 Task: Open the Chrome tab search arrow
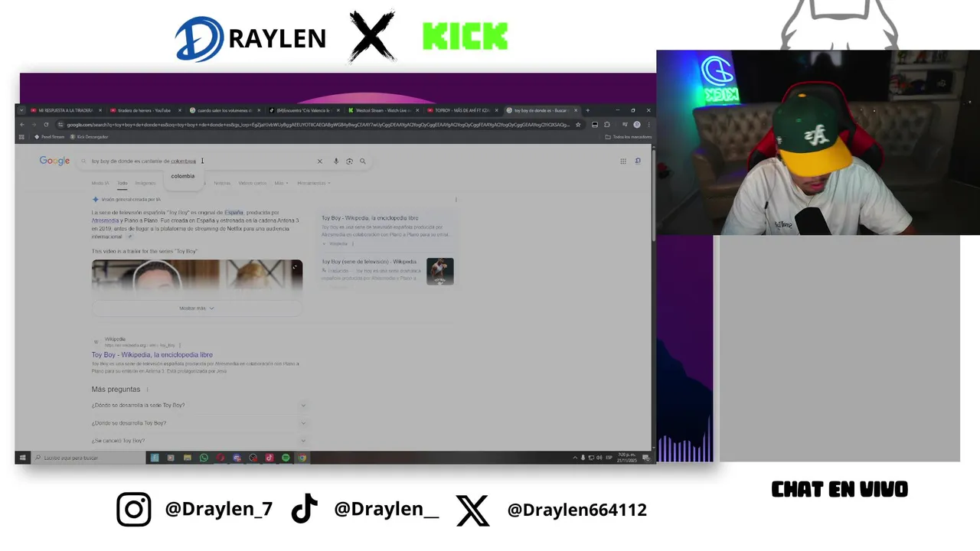(21, 110)
